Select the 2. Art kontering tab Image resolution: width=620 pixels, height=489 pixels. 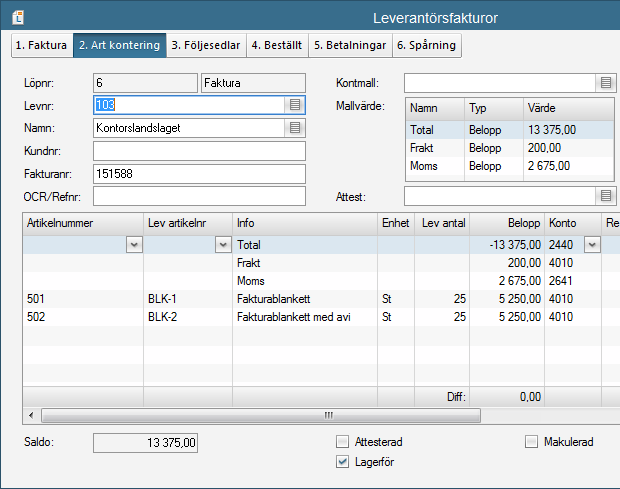pos(119,45)
